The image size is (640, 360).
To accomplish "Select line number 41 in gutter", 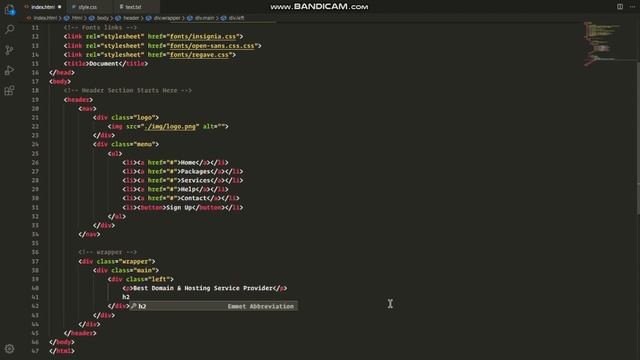I will click(36, 297).
